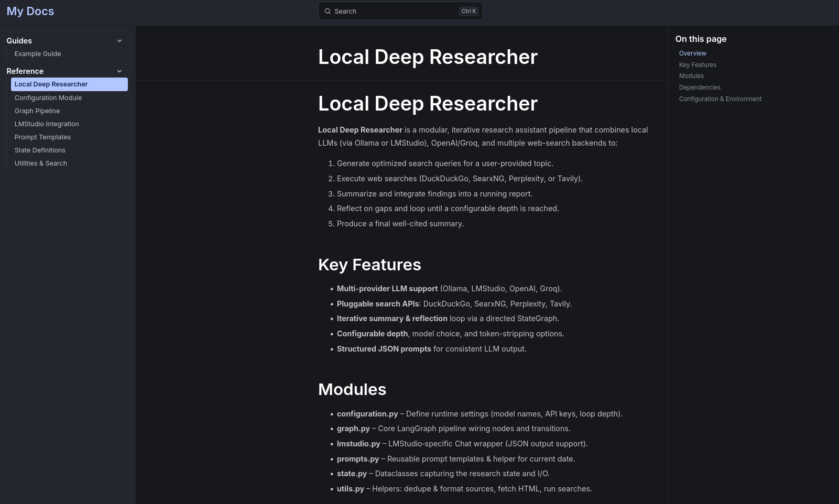Collapse the Guides sidebar section
The width and height of the screenshot is (839, 504).
pos(119,41)
